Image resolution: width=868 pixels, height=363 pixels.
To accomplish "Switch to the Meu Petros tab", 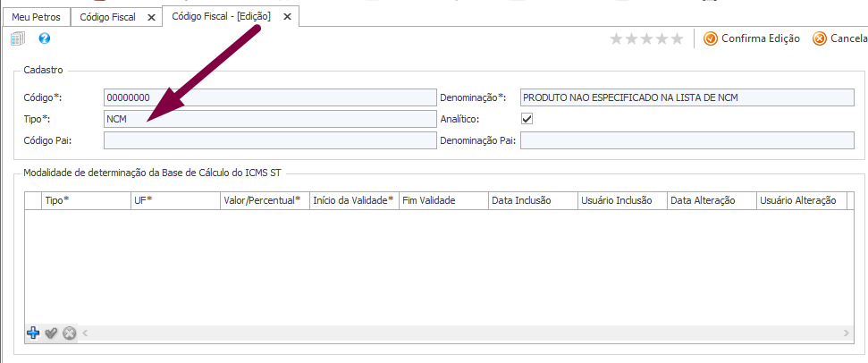I will [x=36, y=17].
